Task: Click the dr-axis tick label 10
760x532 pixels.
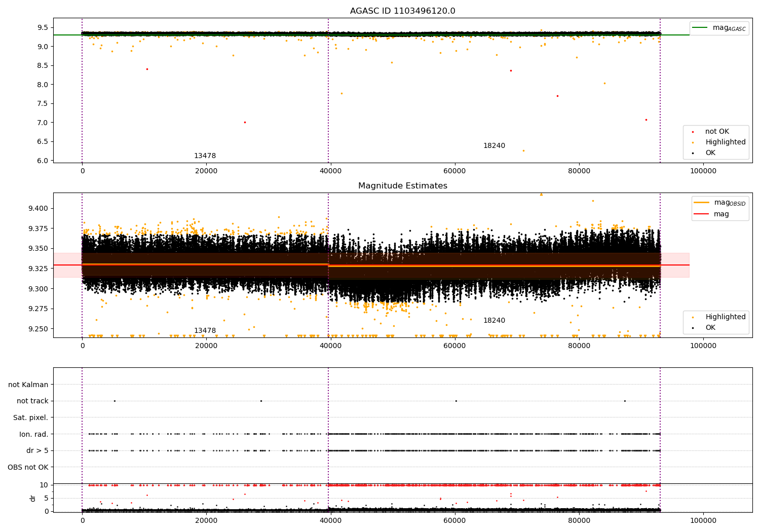Action: [44, 485]
